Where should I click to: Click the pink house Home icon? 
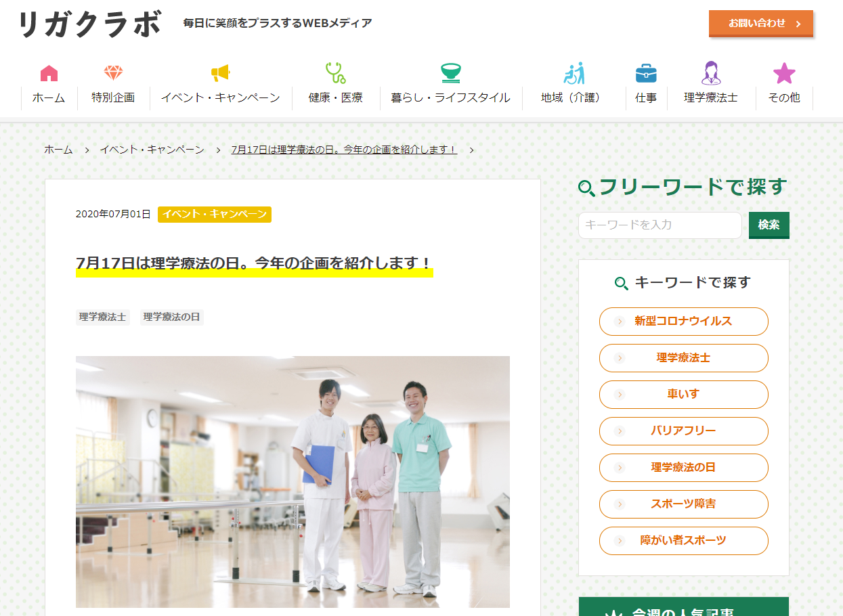click(x=49, y=73)
